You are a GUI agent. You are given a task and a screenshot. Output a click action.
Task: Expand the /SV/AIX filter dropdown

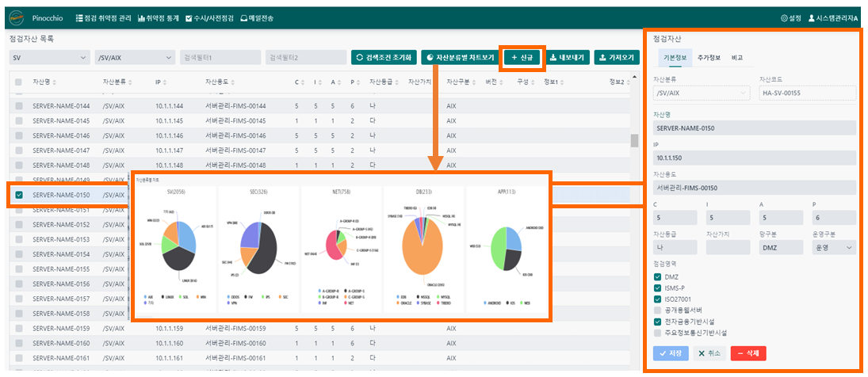(x=135, y=58)
